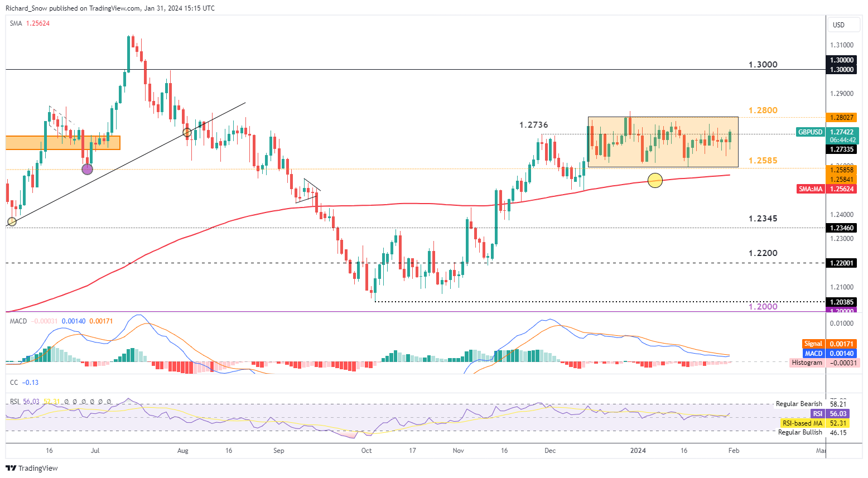This screenshot has width=868, height=478.
Task: Click the CC -0.13 indicator legend
Action: [x=25, y=383]
